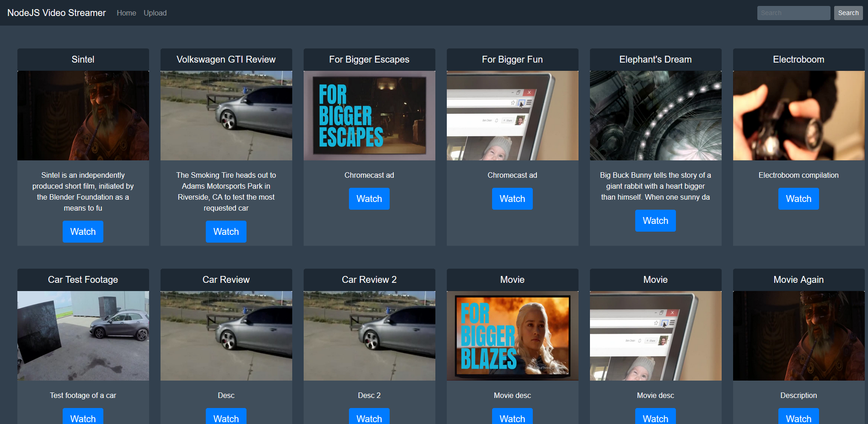Open the Sintel thumbnail image

[83, 116]
